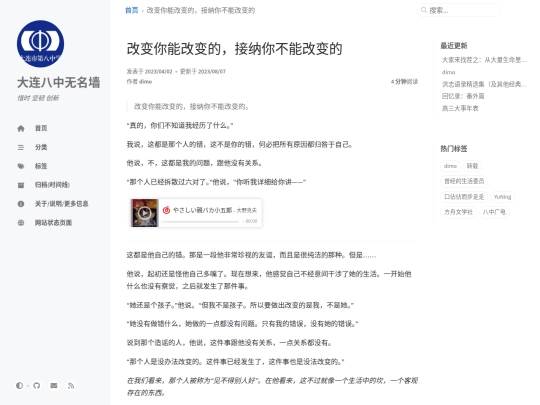This screenshot has width=540, height=405.
Task: Play the embedded music player
Action: (x=144, y=213)
